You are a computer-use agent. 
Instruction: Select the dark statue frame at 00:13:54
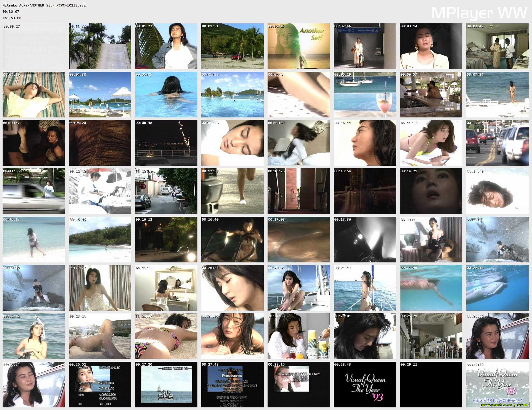(x=365, y=191)
